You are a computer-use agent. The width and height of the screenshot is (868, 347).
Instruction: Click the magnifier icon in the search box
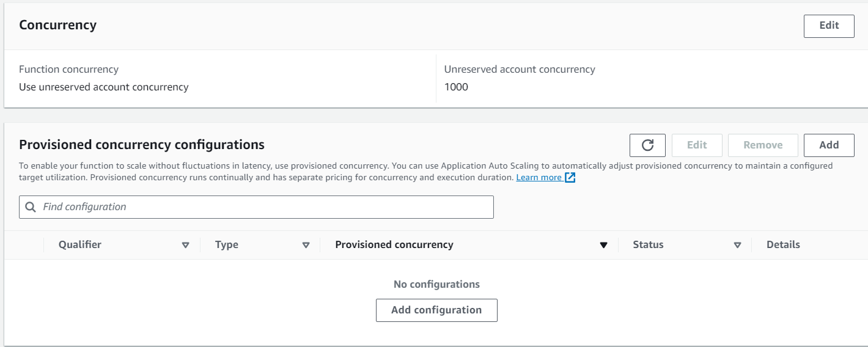coord(31,207)
